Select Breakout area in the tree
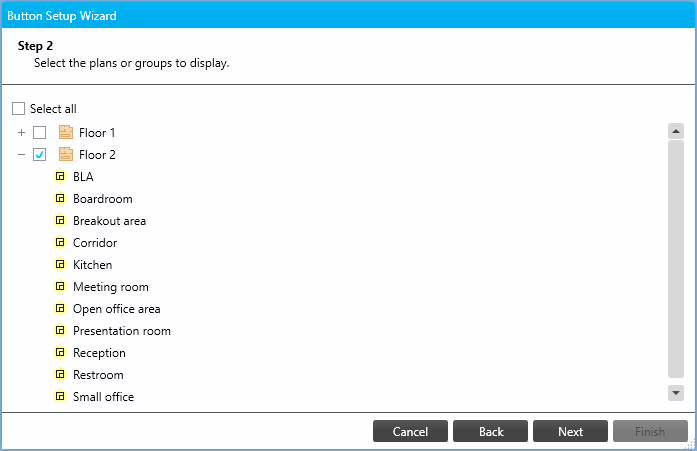The width and height of the screenshot is (697, 451). pyautogui.click(x=109, y=220)
